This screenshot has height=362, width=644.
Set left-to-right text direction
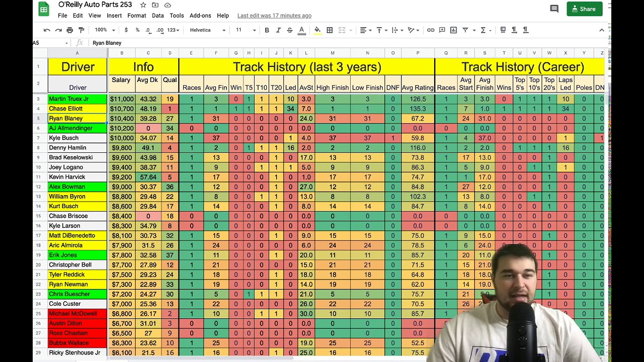click(x=514, y=30)
